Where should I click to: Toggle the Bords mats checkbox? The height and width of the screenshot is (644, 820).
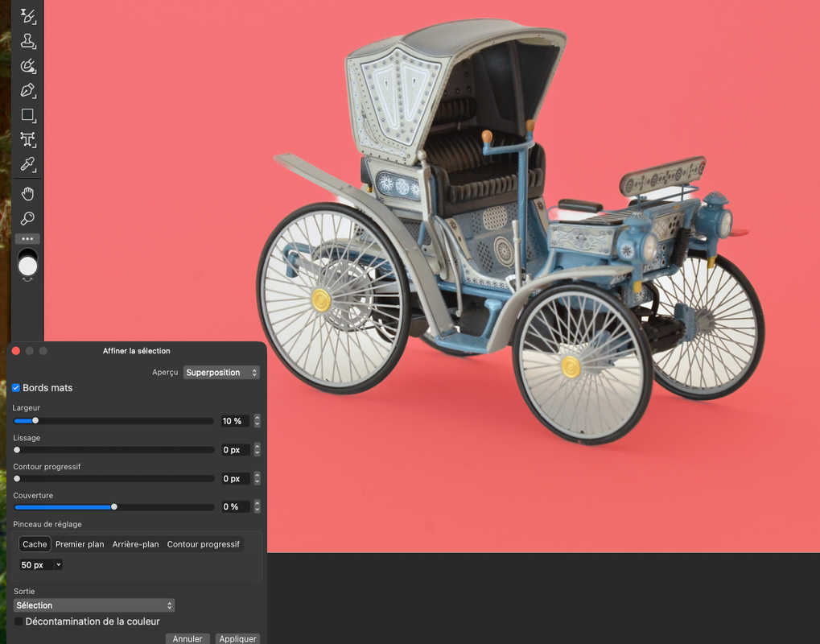tap(16, 388)
